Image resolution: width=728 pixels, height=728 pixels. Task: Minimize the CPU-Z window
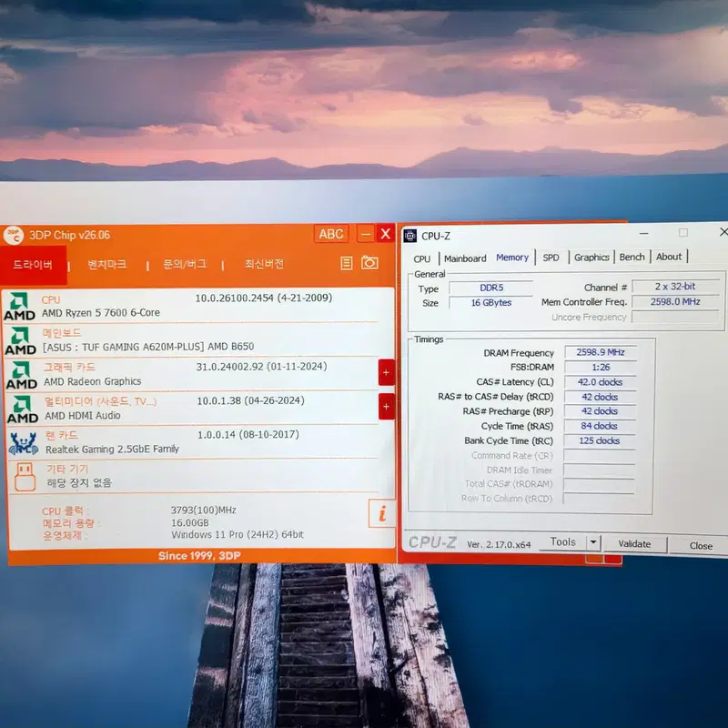(643, 233)
